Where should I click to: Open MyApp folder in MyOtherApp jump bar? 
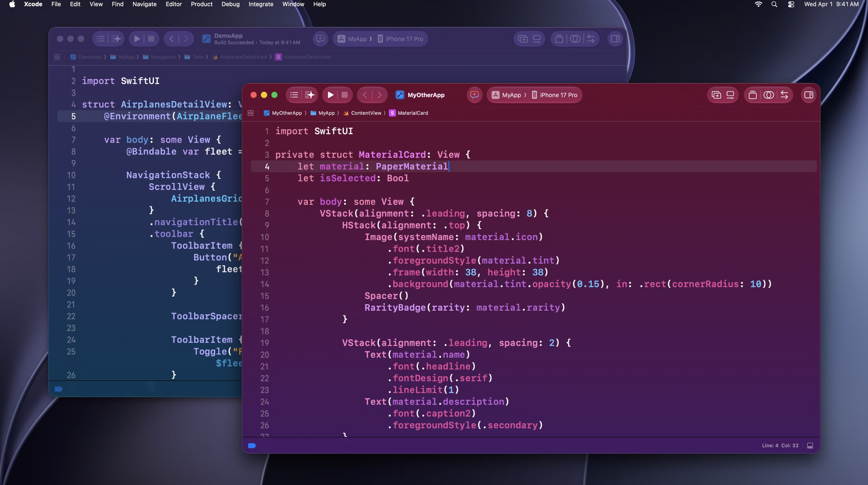click(x=322, y=113)
